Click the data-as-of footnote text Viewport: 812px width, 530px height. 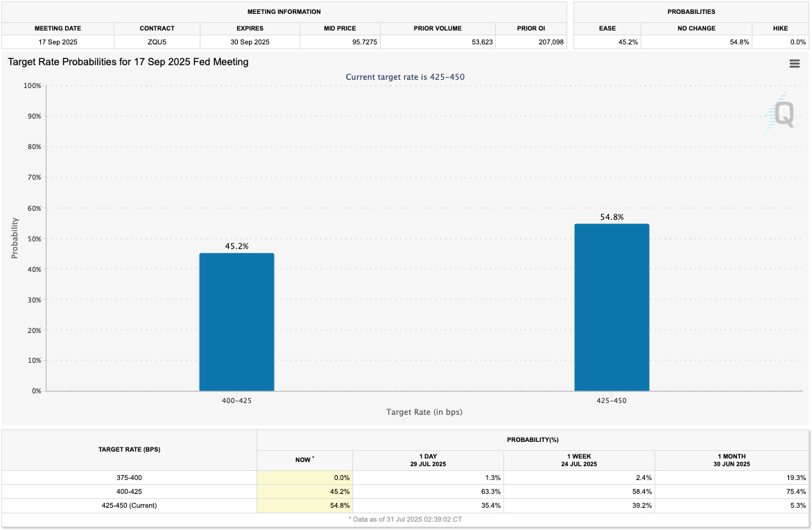tap(406, 518)
